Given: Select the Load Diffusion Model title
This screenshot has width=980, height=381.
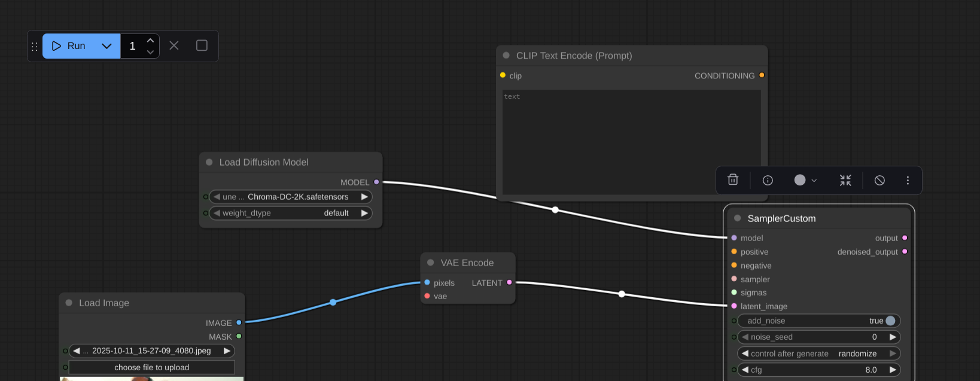Looking at the screenshot, I should (x=264, y=162).
